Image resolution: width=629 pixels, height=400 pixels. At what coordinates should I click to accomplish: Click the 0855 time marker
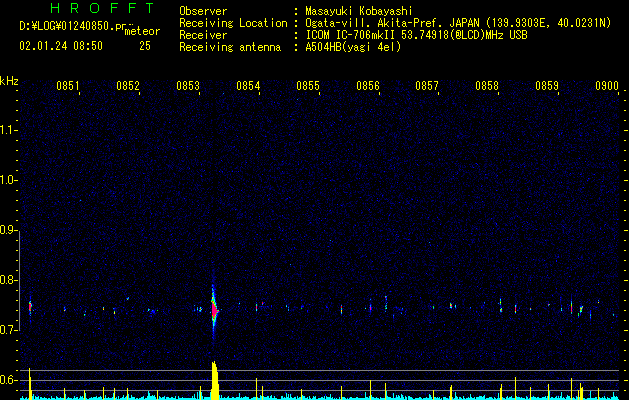click(308, 86)
